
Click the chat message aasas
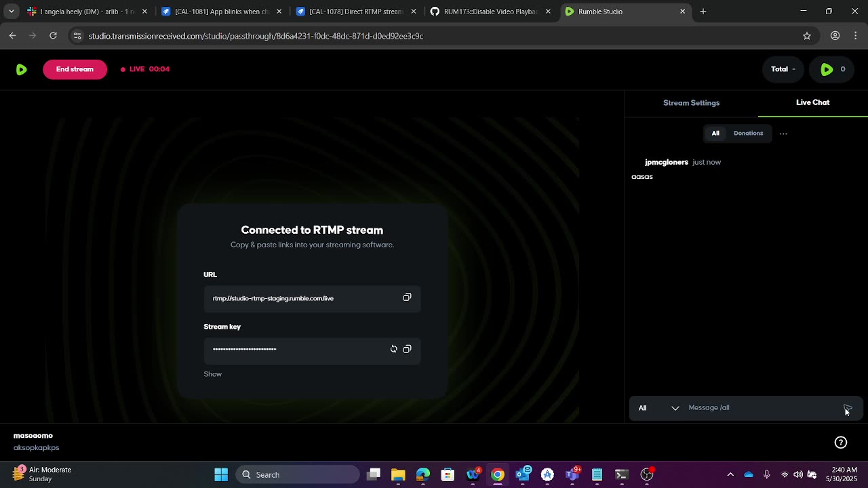642,177
